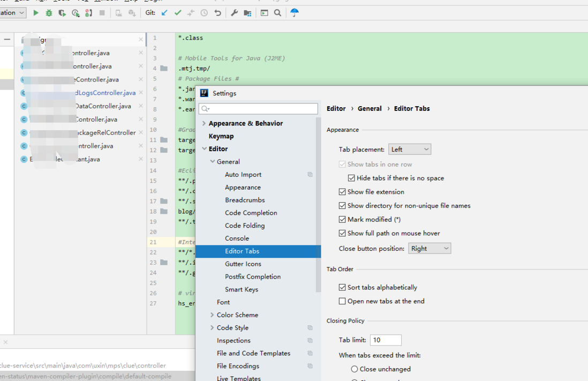Click Git Update Project blue arrow
Screen dimensions: 588x381
164,13
